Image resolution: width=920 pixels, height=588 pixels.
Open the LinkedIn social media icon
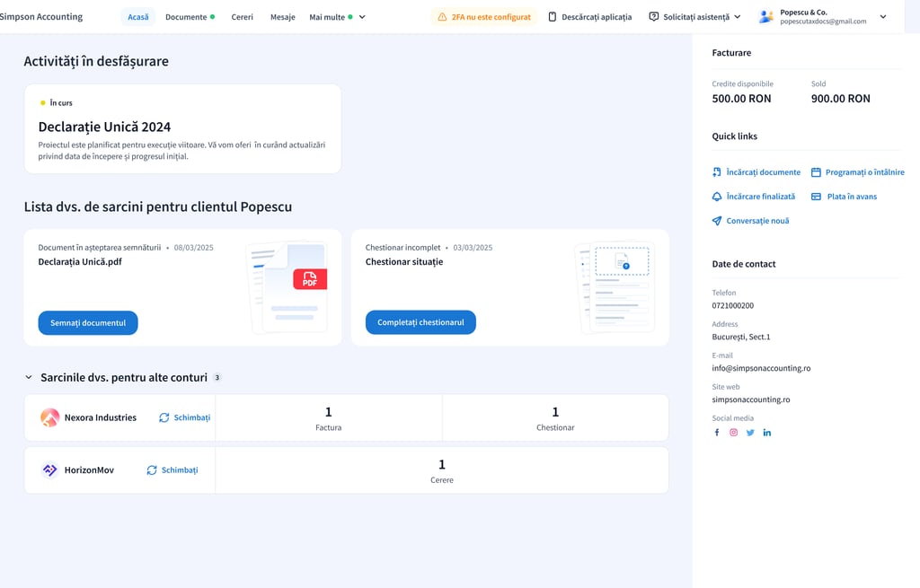767,433
